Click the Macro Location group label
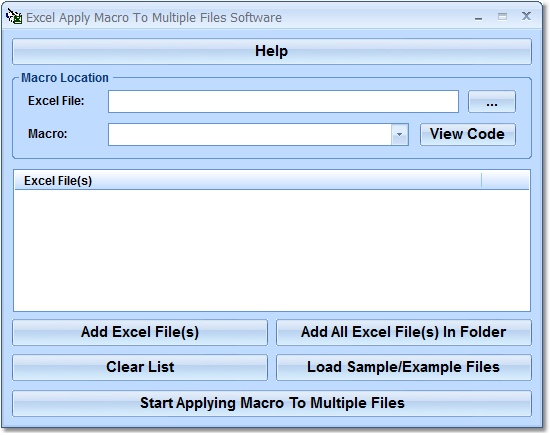 click(x=65, y=78)
